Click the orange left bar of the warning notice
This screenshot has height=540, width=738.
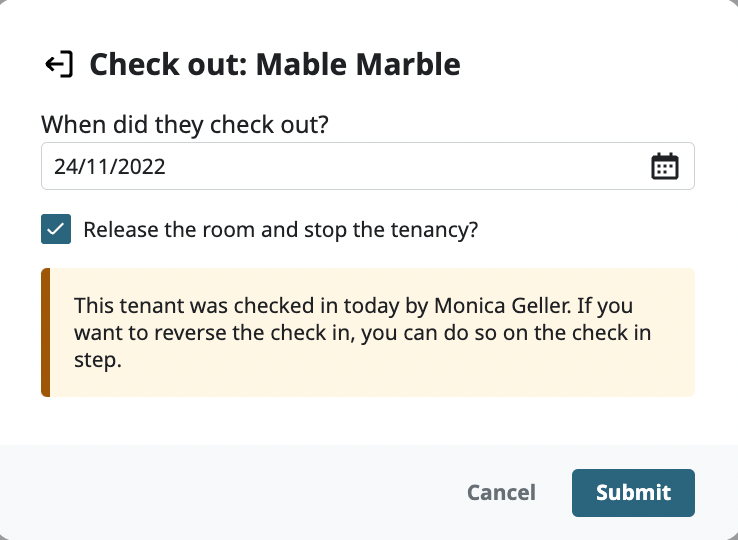click(x=45, y=333)
